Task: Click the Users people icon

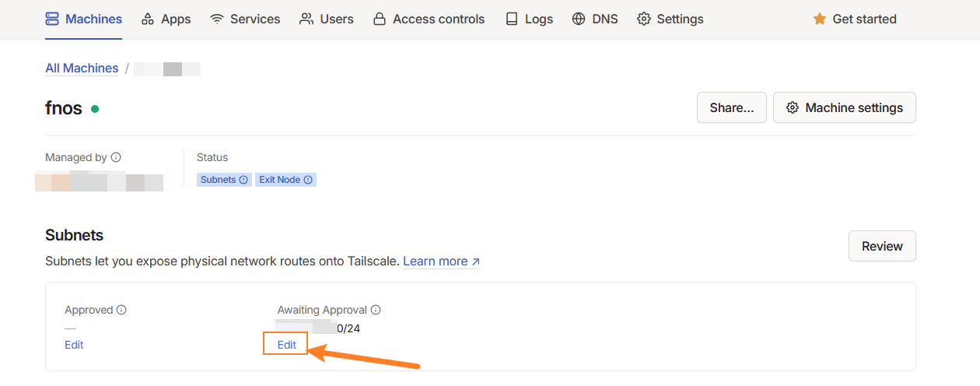Action: (x=306, y=19)
